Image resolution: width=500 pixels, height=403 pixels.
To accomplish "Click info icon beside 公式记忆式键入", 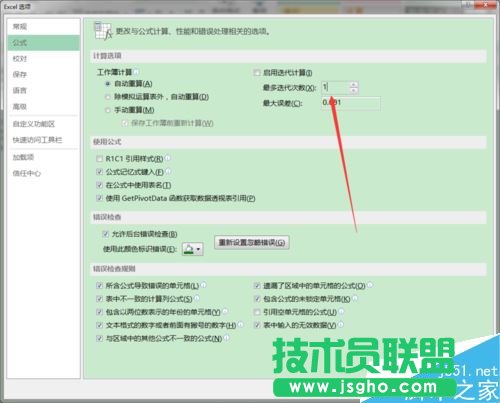I will click(x=168, y=171).
